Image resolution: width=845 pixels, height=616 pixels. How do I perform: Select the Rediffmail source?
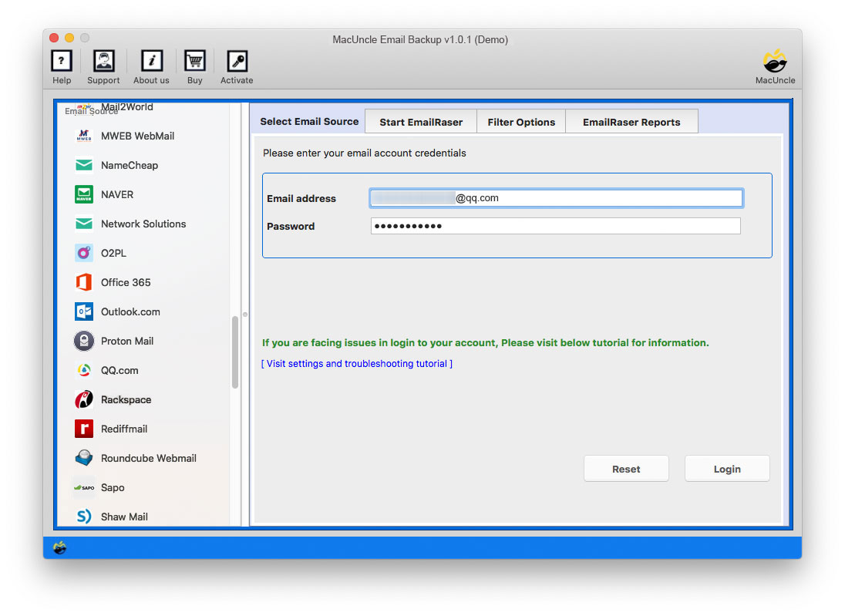124,429
